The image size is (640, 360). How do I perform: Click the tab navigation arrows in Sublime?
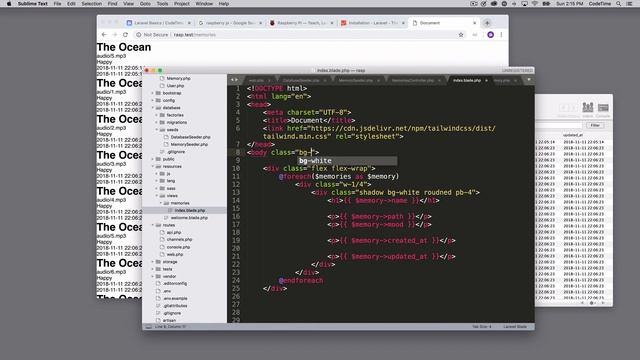pyautogui.click(x=234, y=80)
